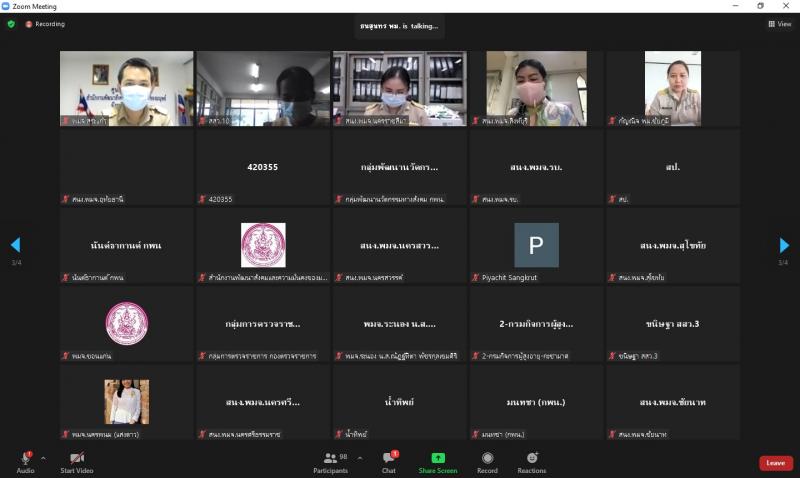Go to previous gallery page with blue arrow
The image size is (800, 478).
point(15,245)
